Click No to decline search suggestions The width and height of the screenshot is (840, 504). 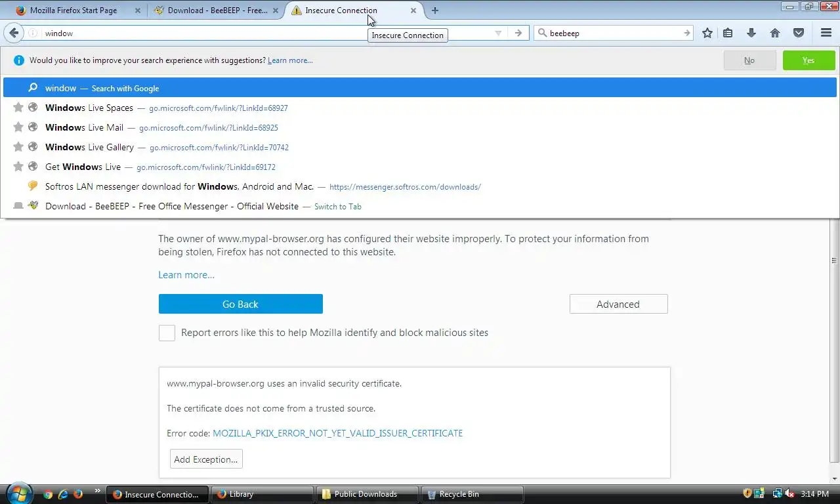pos(749,60)
